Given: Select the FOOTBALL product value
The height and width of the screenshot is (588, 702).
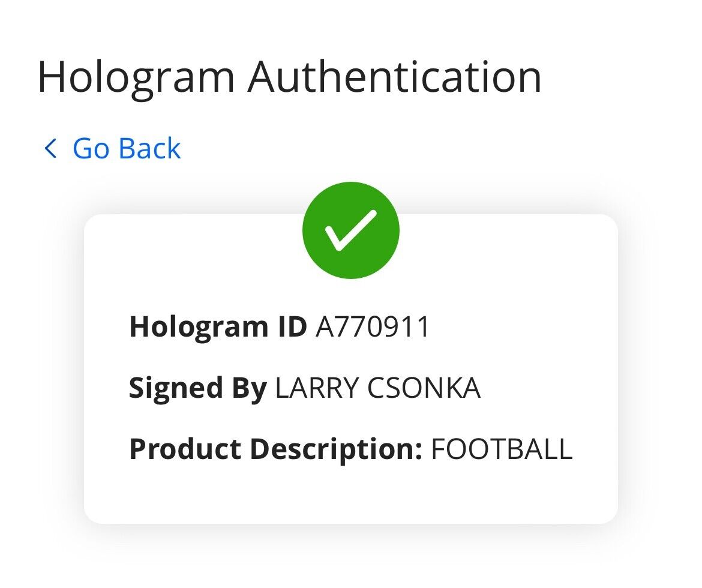Looking at the screenshot, I should pos(502,449).
